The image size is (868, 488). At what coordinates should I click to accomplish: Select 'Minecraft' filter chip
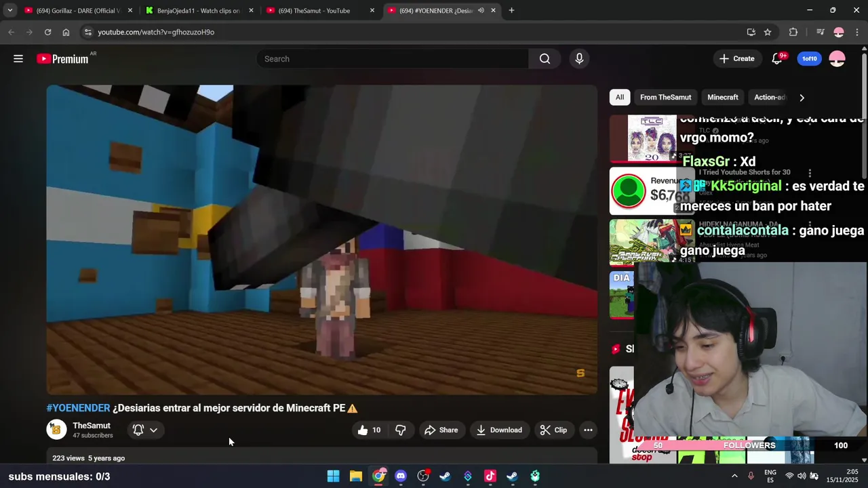click(723, 98)
